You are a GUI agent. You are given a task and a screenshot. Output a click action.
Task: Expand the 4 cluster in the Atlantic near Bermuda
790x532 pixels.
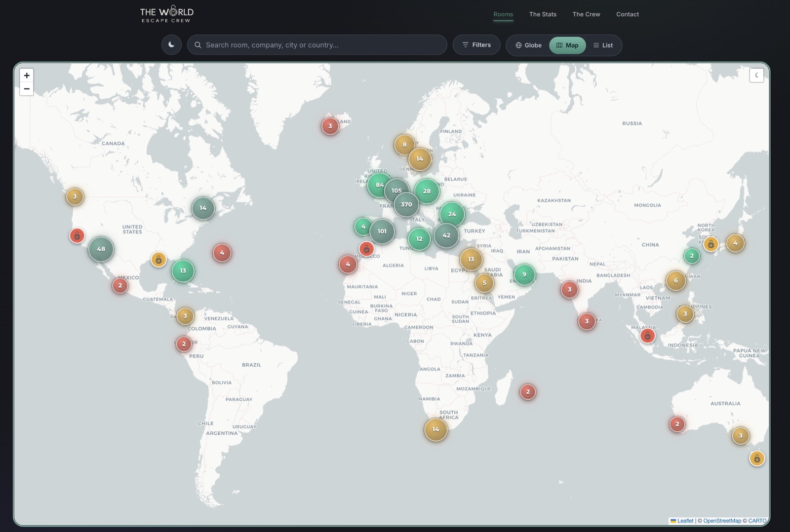[222, 253]
